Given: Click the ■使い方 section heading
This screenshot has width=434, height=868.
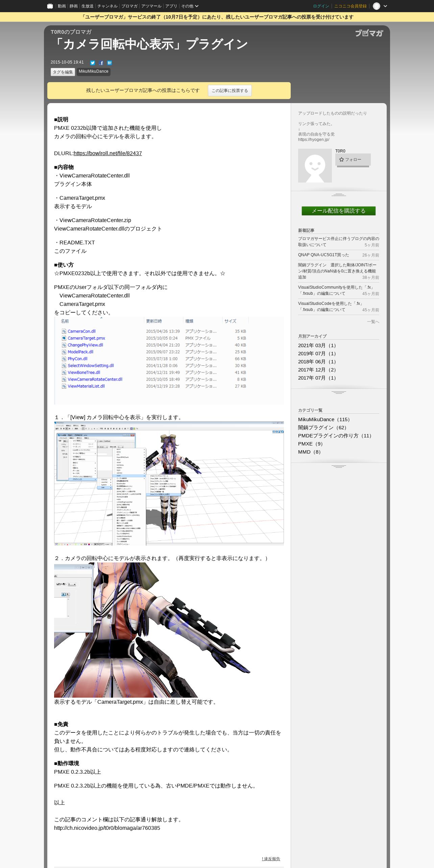Looking at the screenshot, I should coord(64,265).
